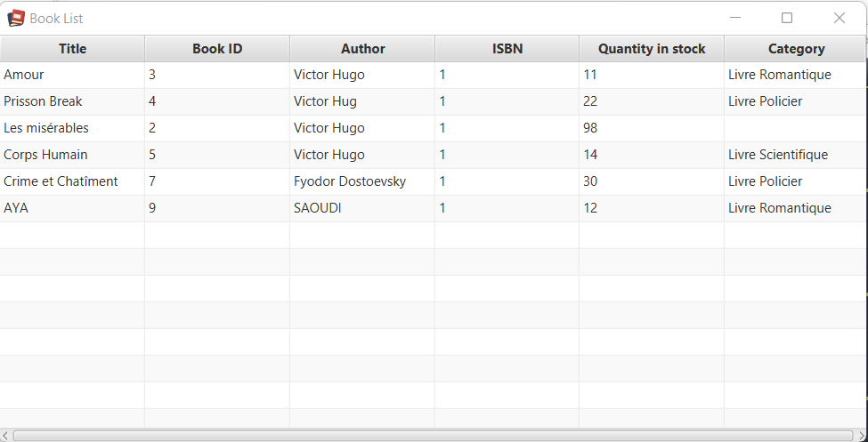Select the Prisson Break row
The image size is (868, 442).
[x=433, y=101]
